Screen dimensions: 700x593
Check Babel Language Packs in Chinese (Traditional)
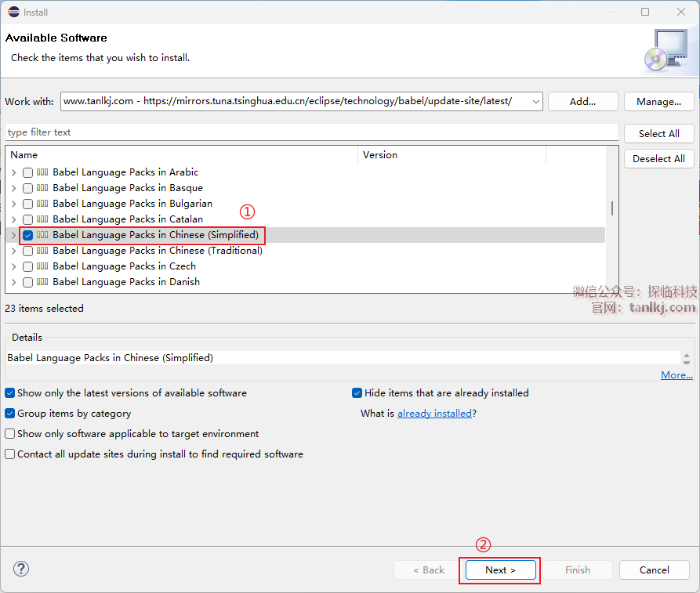[x=27, y=251]
